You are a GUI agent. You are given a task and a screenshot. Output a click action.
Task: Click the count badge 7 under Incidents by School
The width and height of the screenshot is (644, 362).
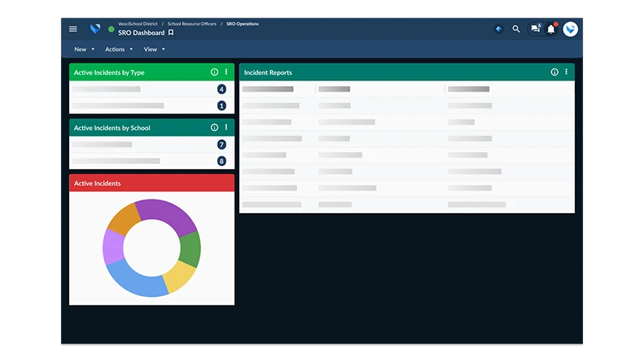pos(221,145)
